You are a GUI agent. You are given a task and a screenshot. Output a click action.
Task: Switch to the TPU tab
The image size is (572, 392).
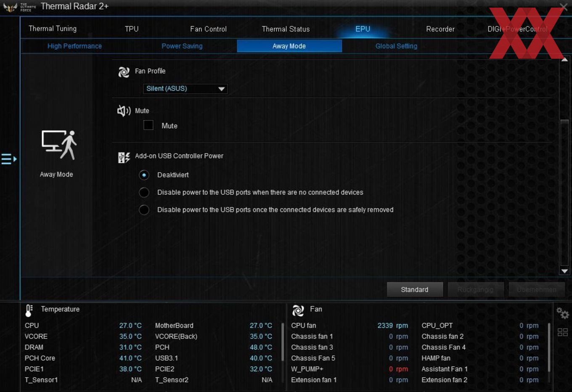[132, 29]
